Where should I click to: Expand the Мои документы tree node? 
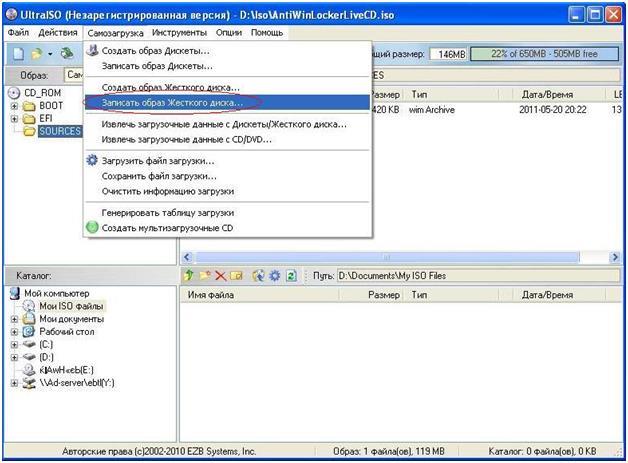click(14, 319)
